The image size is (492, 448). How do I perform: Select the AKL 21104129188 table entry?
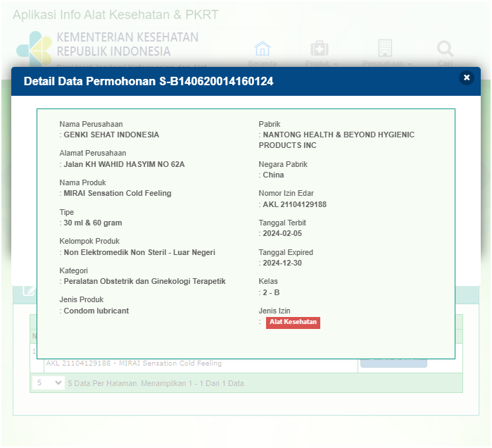(x=134, y=363)
